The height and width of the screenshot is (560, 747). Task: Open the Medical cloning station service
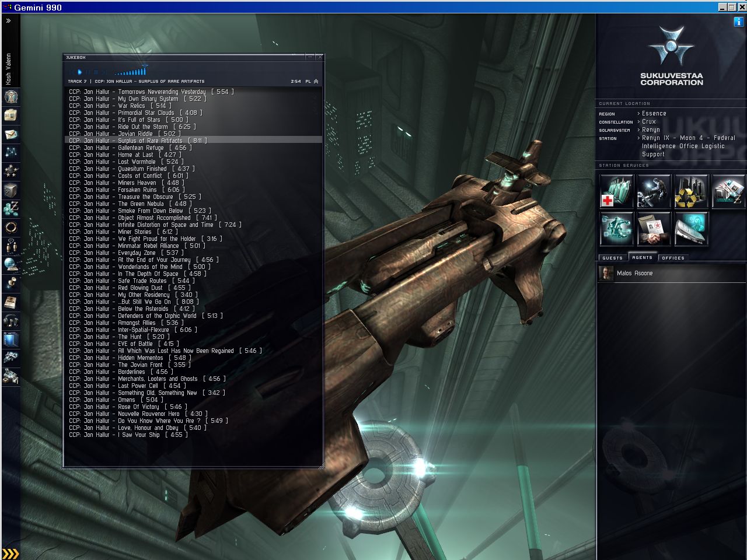click(617, 191)
